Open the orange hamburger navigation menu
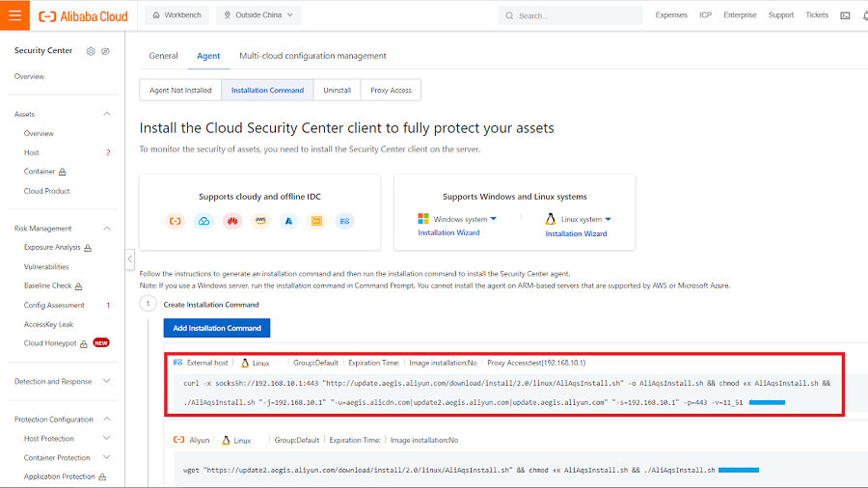The image size is (868, 488). [14, 15]
